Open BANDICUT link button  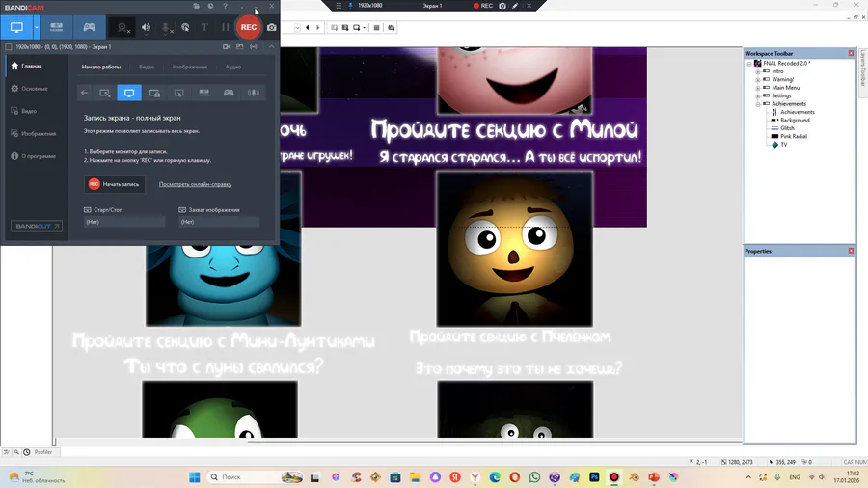pos(37,226)
